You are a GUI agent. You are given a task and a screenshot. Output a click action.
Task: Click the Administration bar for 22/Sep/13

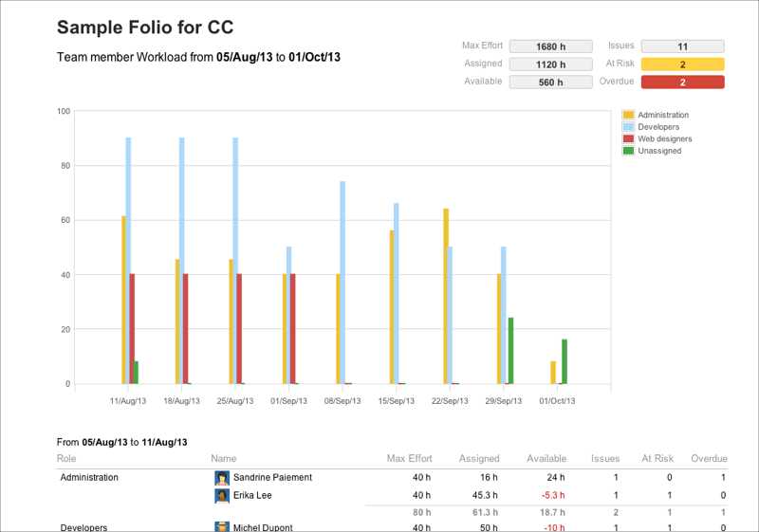[446, 296]
